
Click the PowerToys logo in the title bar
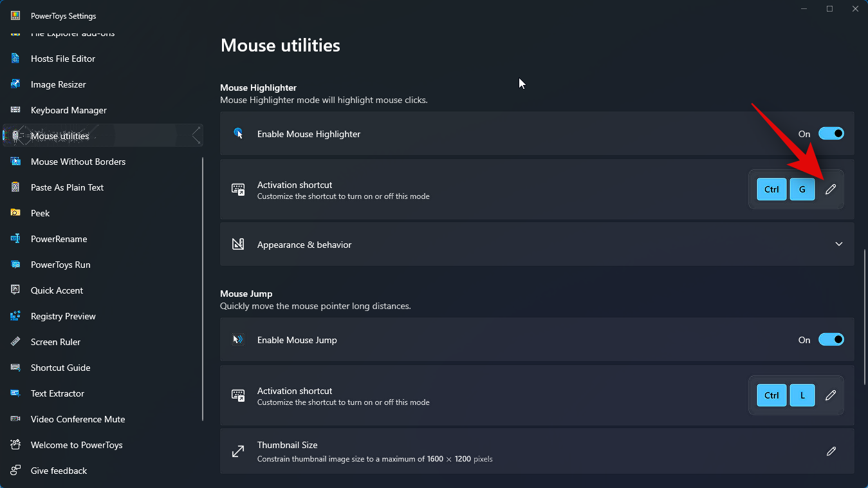[x=17, y=15]
